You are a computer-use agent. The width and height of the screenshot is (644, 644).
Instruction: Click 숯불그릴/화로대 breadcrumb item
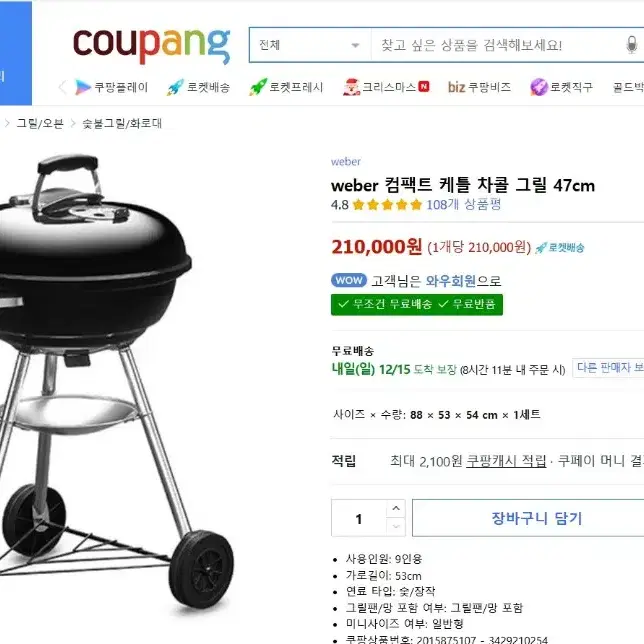(x=122, y=123)
